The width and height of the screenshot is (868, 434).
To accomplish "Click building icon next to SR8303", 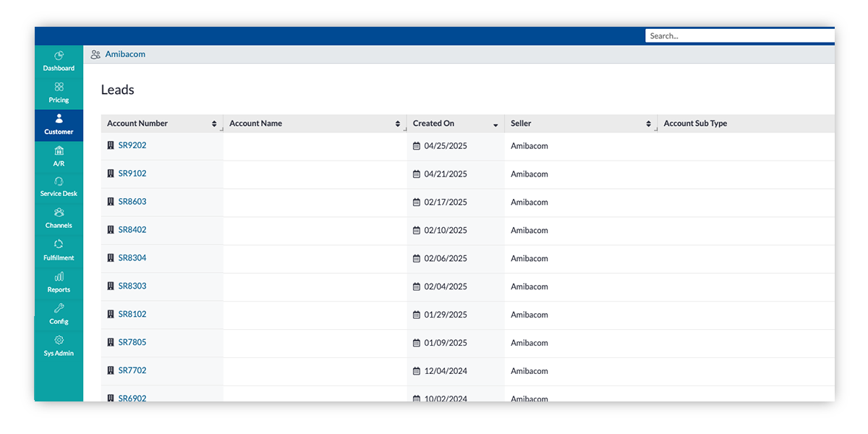I will point(111,286).
